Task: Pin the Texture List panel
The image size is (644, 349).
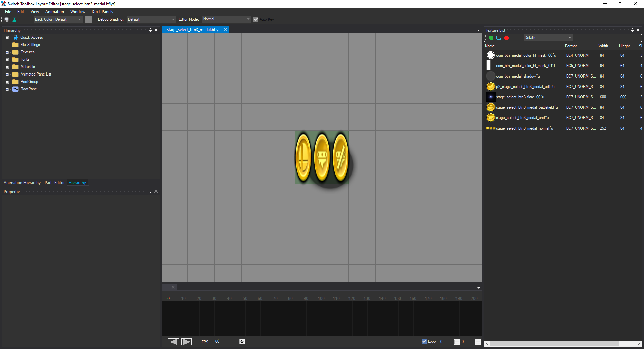Action: [x=632, y=30]
